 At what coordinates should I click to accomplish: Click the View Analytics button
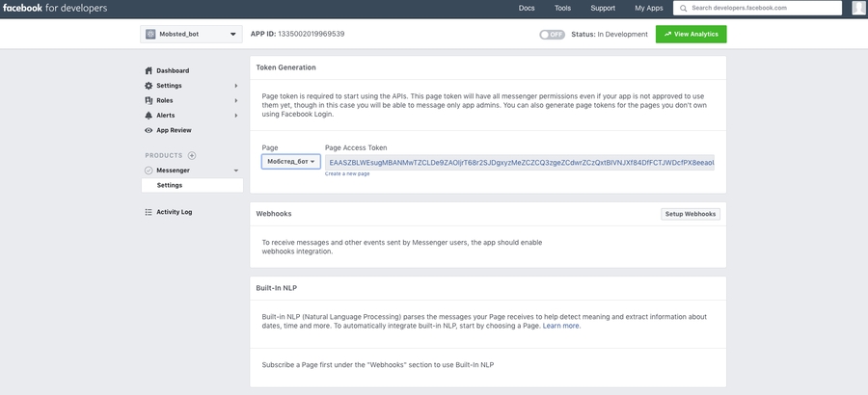692,34
